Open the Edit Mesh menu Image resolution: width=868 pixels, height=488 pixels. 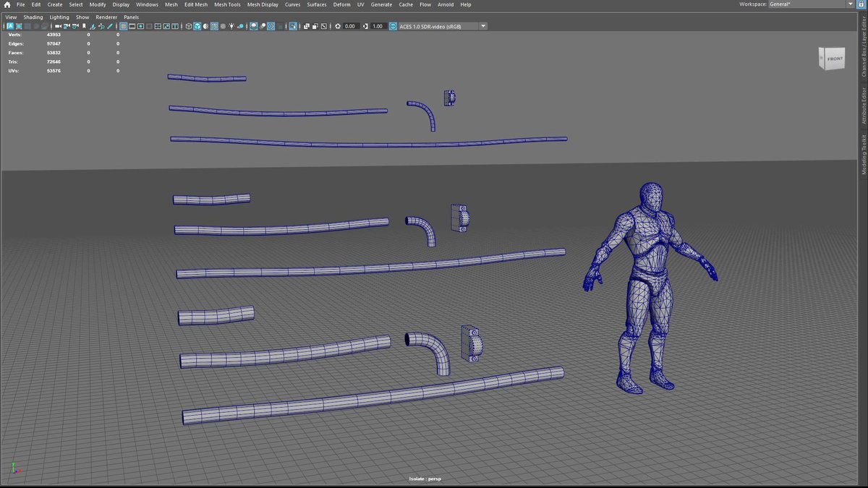pyautogui.click(x=195, y=4)
